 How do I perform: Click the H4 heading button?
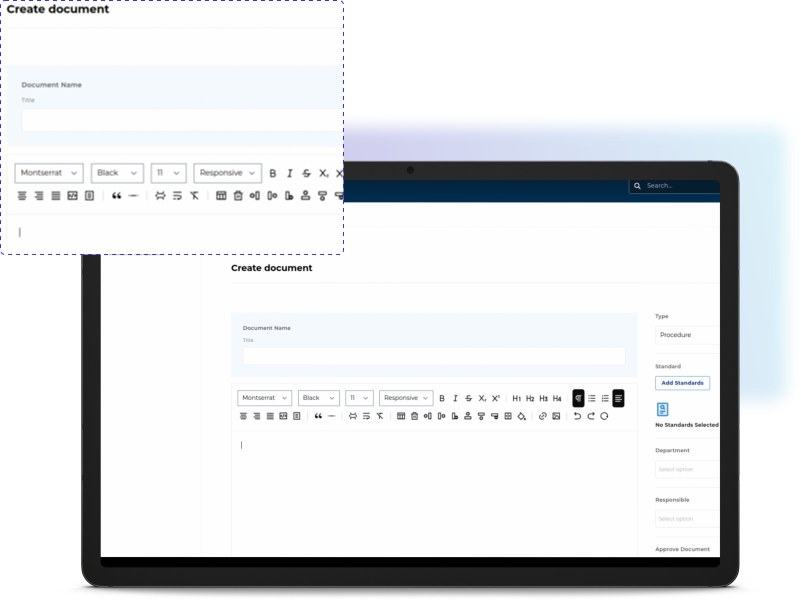[x=557, y=398]
